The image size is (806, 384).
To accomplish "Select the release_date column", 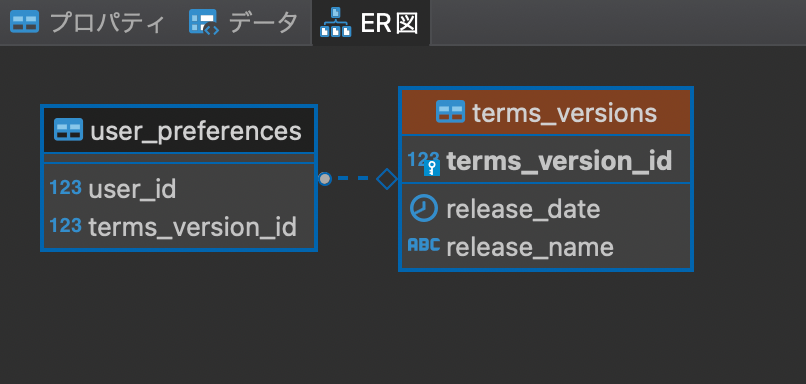I will tap(546, 209).
